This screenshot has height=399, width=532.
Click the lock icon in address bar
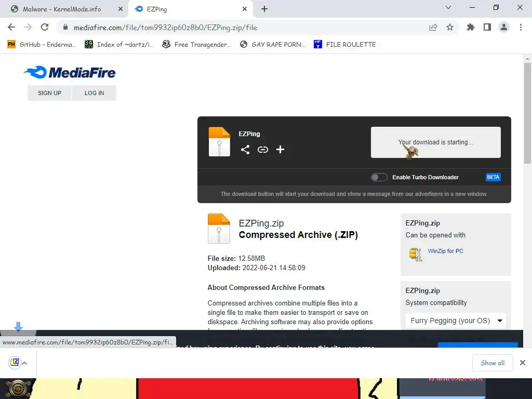[x=65, y=27]
